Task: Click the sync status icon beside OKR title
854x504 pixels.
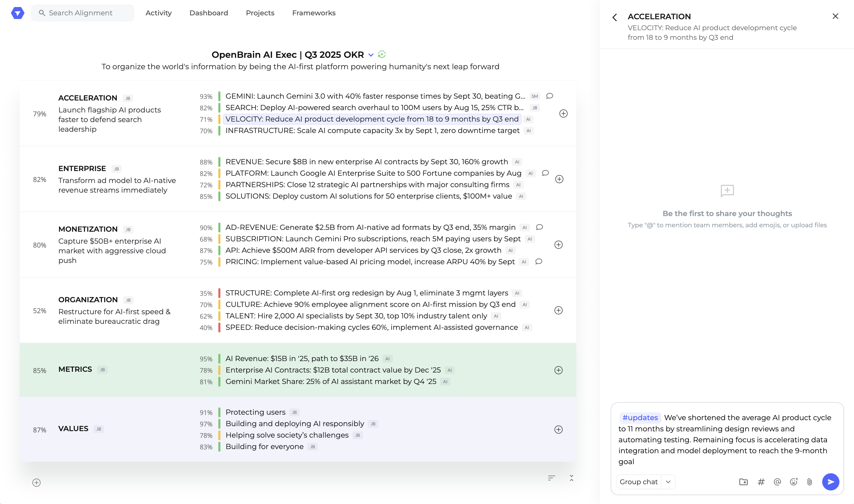Action: (382, 54)
